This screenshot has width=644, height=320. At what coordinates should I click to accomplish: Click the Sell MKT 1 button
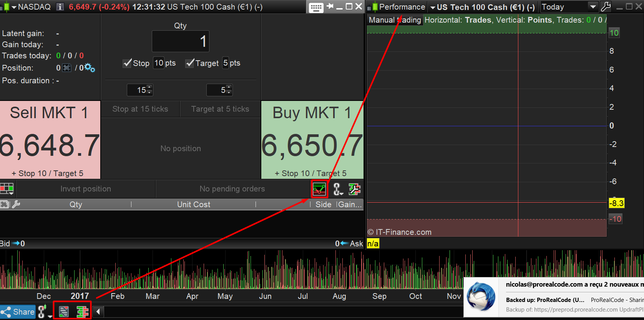pyautogui.click(x=50, y=140)
